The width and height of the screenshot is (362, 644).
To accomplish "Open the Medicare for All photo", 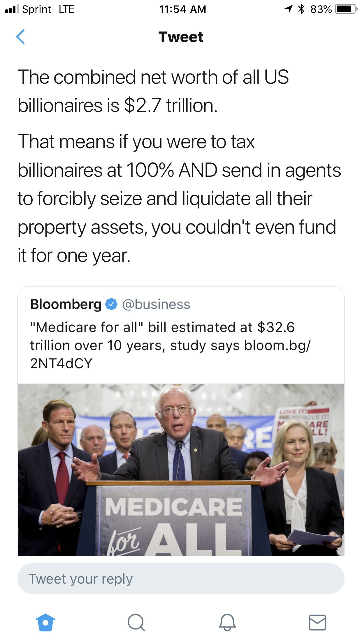I will [x=181, y=470].
